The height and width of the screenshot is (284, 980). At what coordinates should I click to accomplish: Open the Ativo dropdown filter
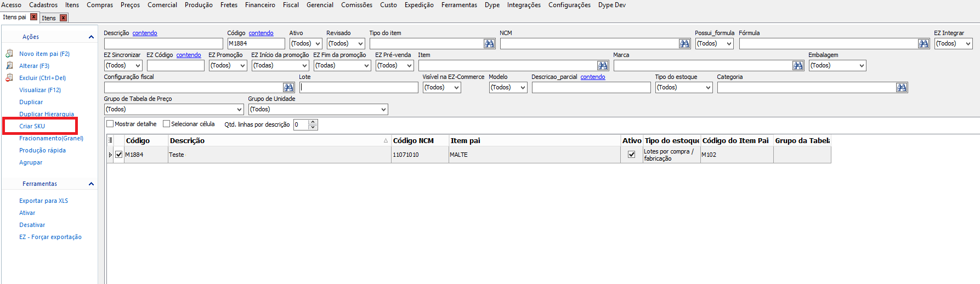[305, 43]
